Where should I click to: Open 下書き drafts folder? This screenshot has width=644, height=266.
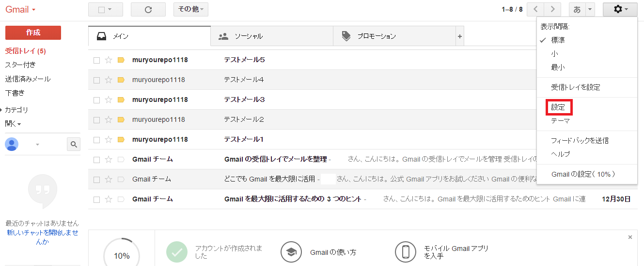[15, 93]
